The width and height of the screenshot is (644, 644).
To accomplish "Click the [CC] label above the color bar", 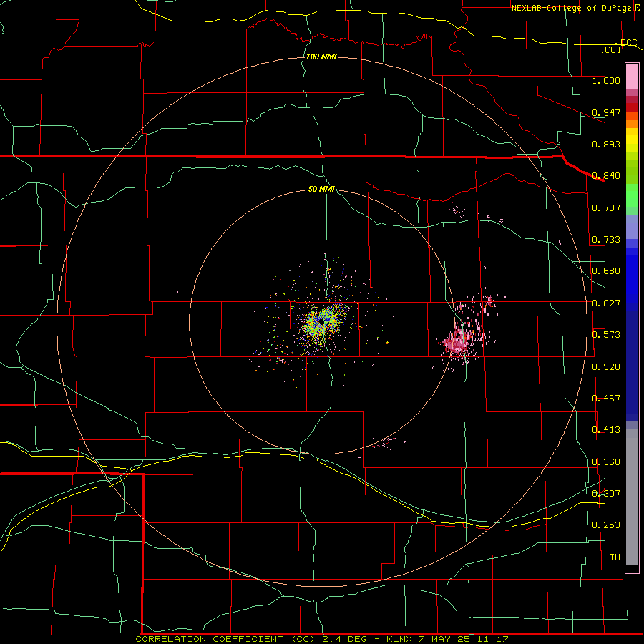I will tap(611, 49).
